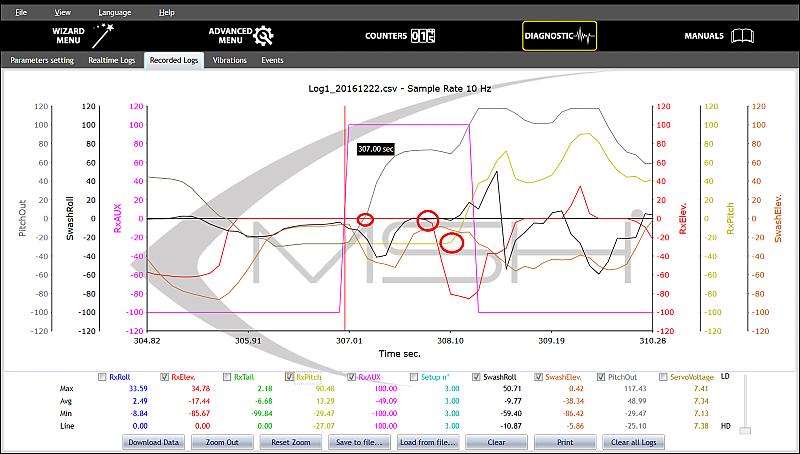Uncheck the RxElev. trace checkbox
Image resolution: width=800 pixels, height=454 pixels.
pyautogui.click(x=163, y=377)
